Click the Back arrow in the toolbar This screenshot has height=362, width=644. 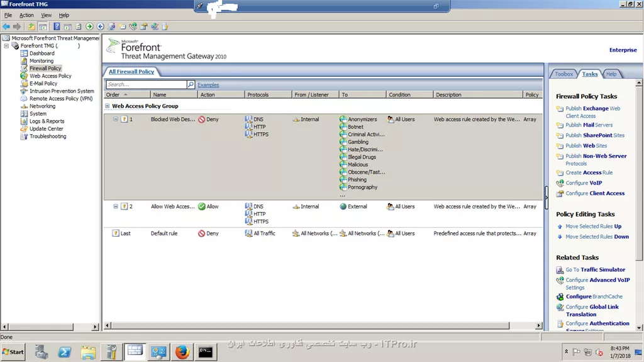[6, 26]
